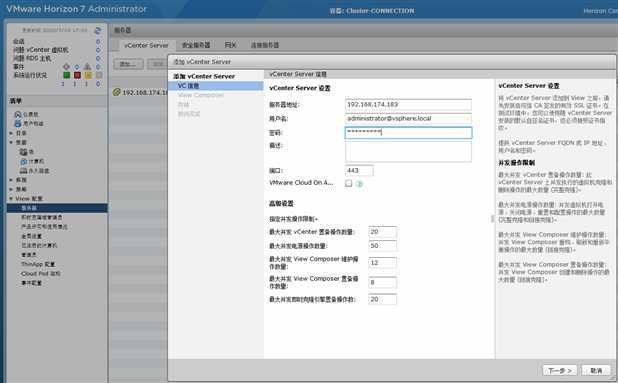This screenshot has height=383, width=618.
Task: Click the yellow system health status square
Action: click(x=88, y=75)
